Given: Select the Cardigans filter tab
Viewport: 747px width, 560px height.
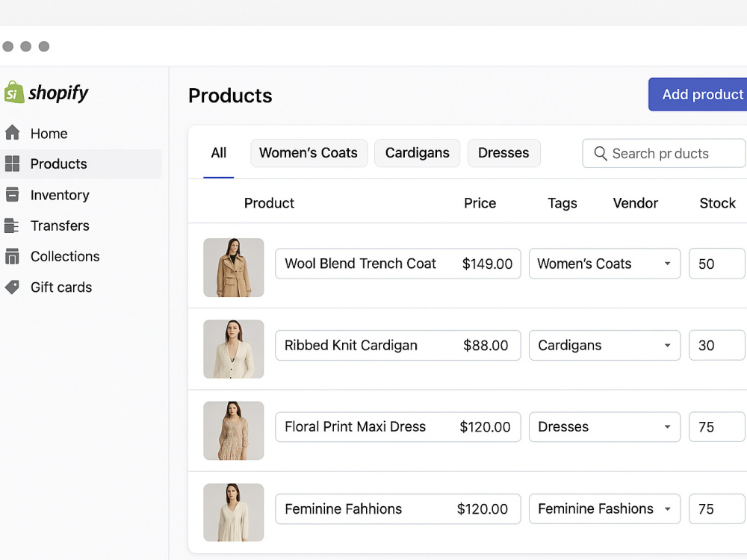Looking at the screenshot, I should (x=417, y=153).
